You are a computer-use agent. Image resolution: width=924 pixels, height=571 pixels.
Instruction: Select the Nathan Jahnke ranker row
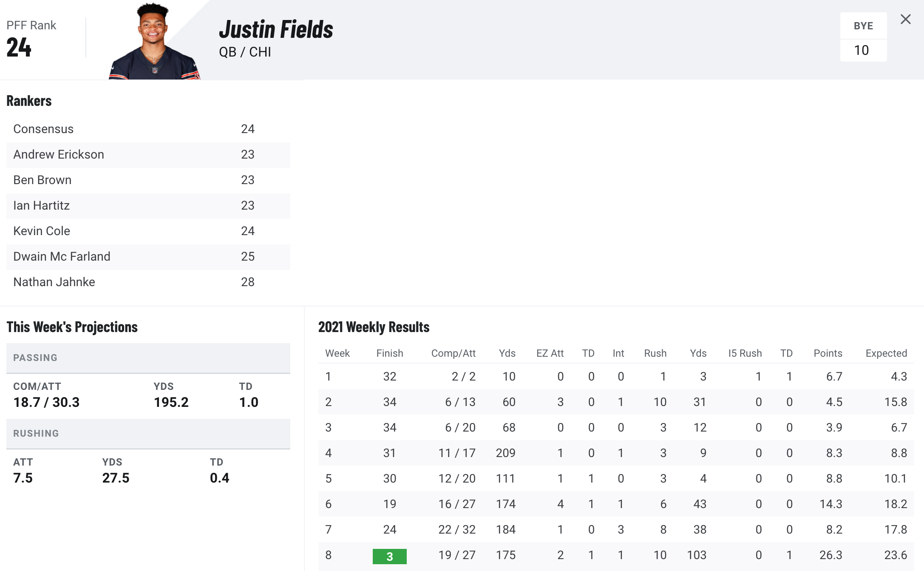148,282
